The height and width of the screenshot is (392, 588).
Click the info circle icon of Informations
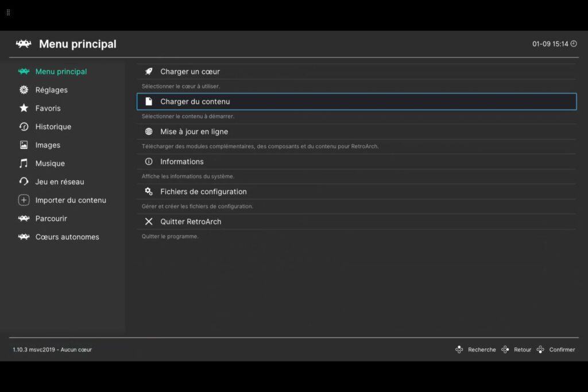149,161
